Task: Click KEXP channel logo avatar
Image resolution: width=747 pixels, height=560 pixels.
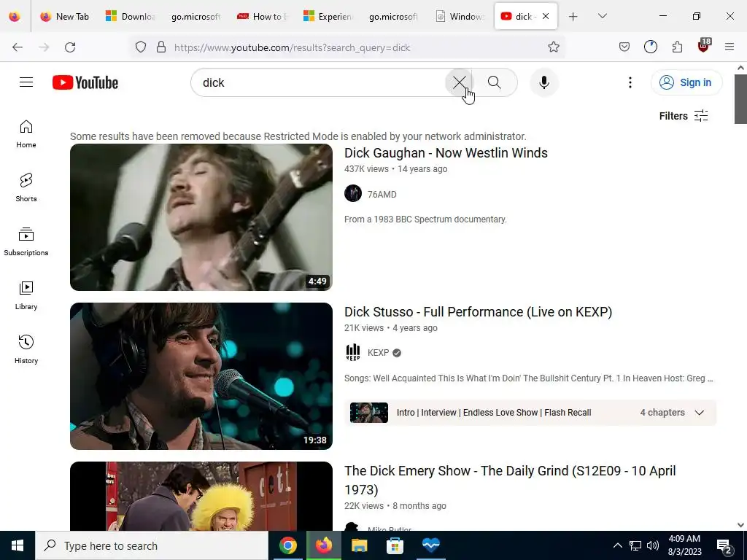Action: click(x=353, y=352)
